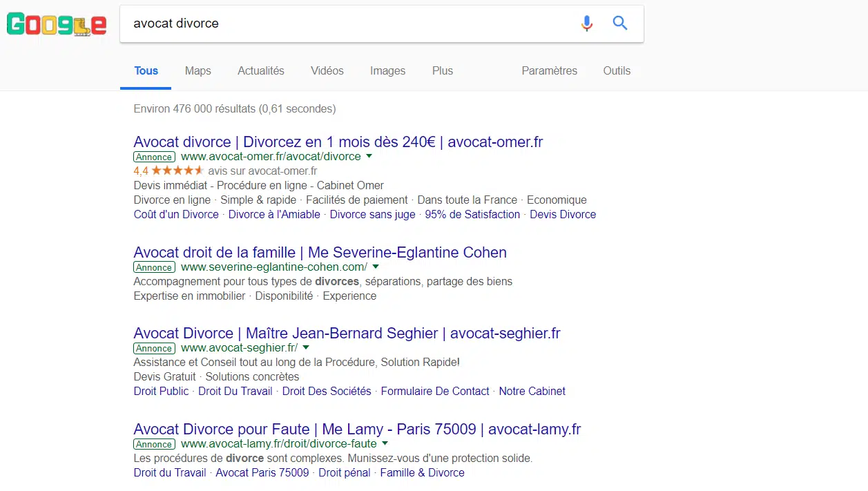Viewport: 868px width, 491px height.
Task: Click into the search box with avocat divorce
Action: 345,23
